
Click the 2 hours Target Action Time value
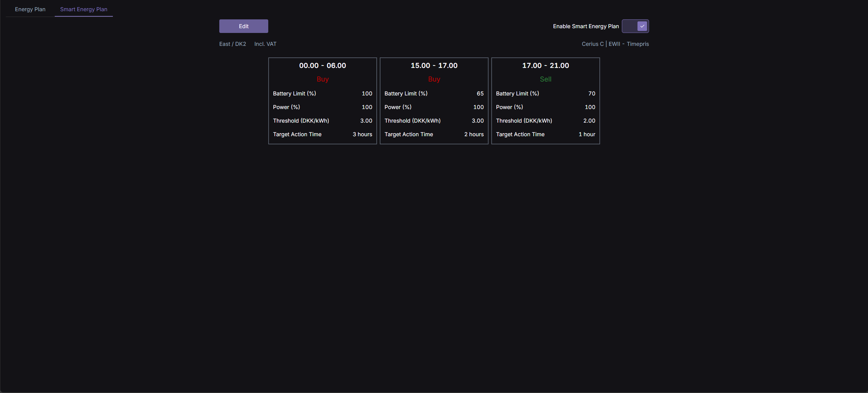click(474, 134)
